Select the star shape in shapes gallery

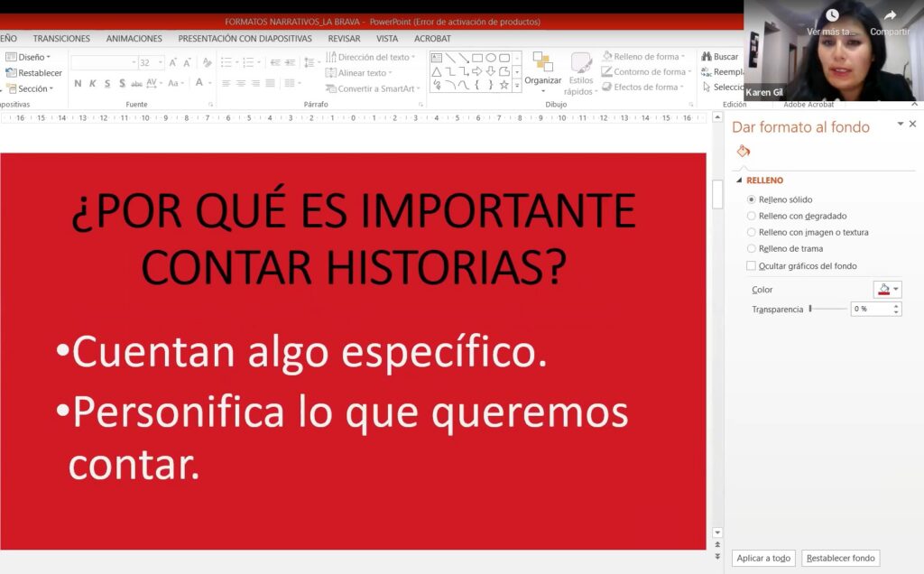pyautogui.click(x=504, y=85)
